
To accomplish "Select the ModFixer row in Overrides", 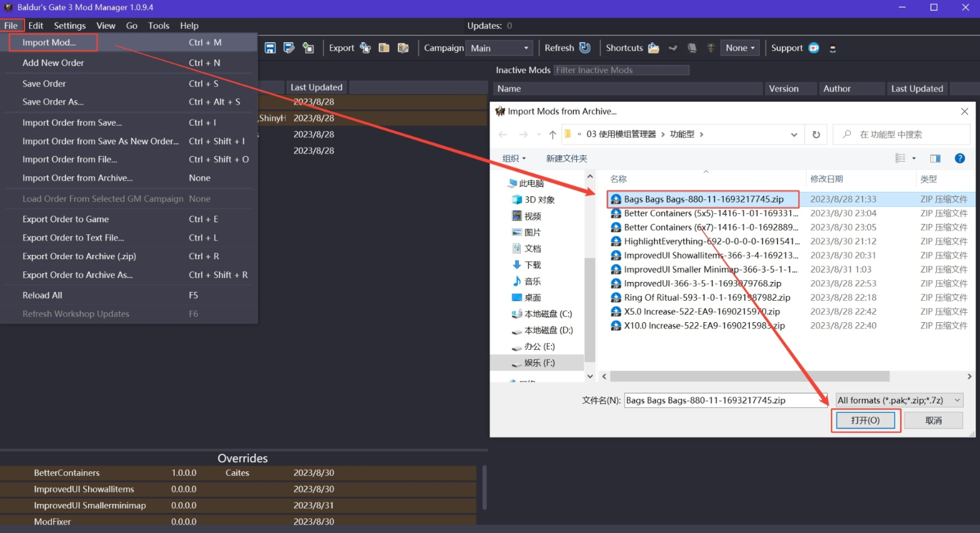I will pyautogui.click(x=238, y=522).
